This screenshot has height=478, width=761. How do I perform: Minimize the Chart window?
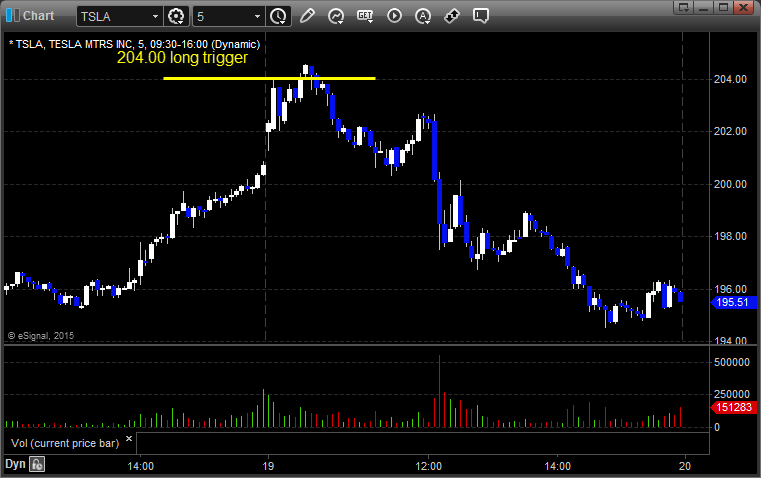point(704,7)
